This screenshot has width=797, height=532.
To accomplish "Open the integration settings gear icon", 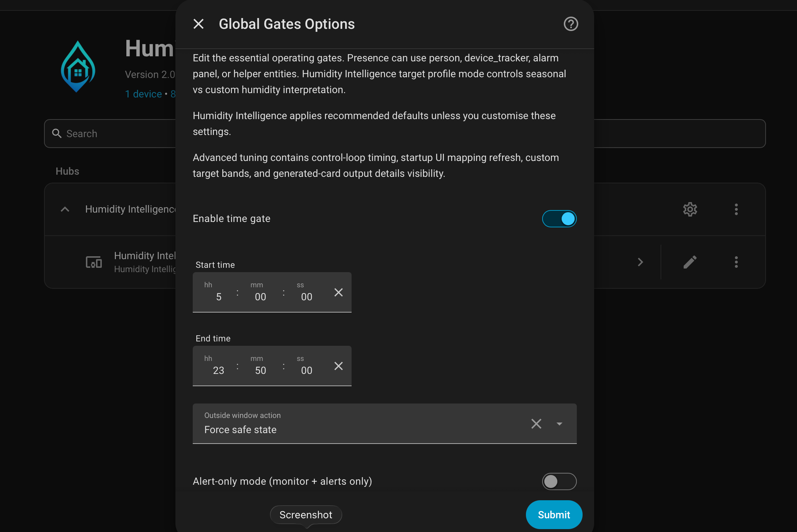I will pyautogui.click(x=690, y=209).
